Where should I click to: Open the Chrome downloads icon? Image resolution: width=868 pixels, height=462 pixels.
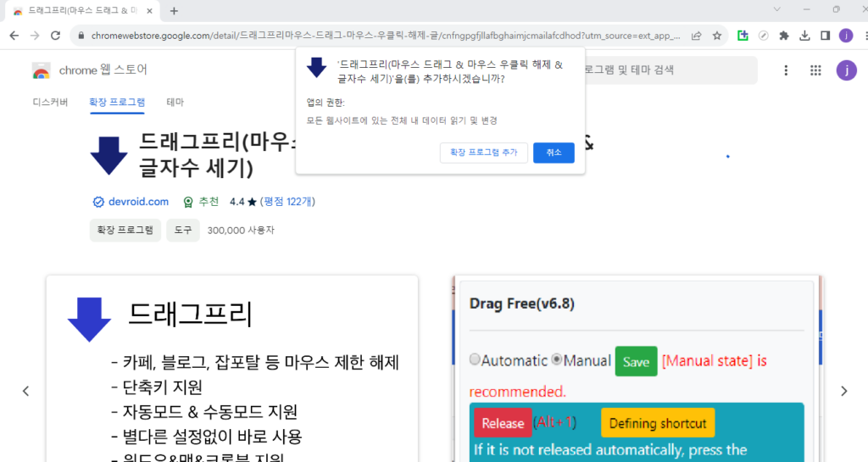tap(804, 36)
